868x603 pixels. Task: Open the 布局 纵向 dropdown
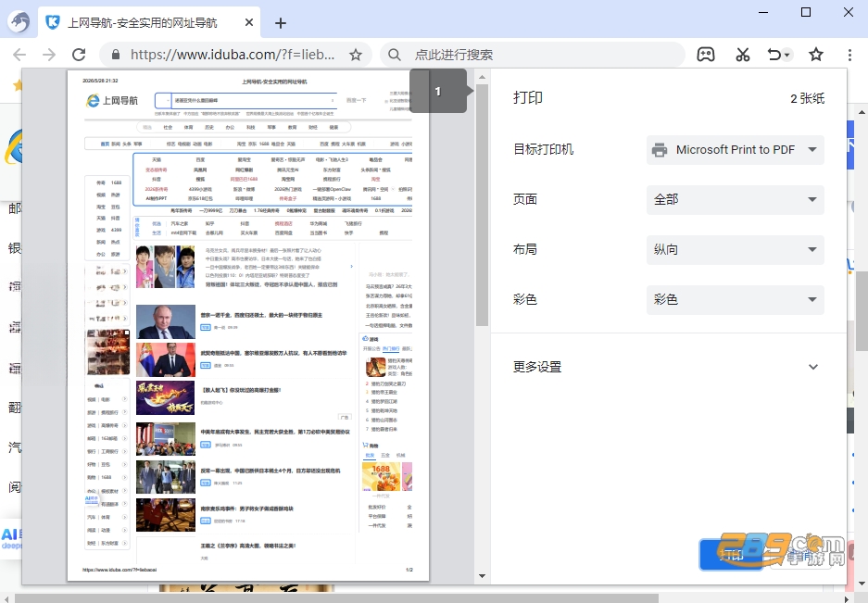[736, 250]
